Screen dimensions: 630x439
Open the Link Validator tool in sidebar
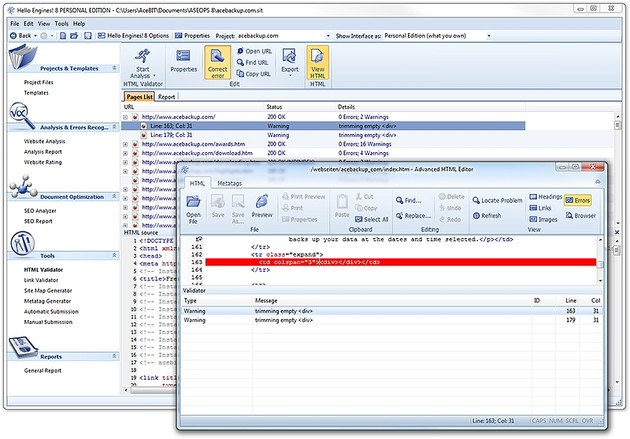pos(41,282)
